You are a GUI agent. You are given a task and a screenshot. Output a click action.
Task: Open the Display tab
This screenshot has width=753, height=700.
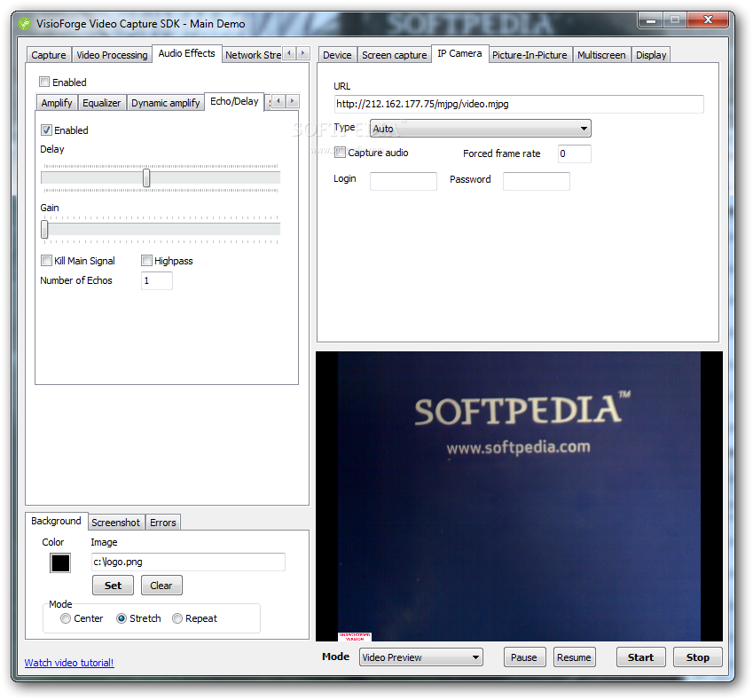point(651,55)
